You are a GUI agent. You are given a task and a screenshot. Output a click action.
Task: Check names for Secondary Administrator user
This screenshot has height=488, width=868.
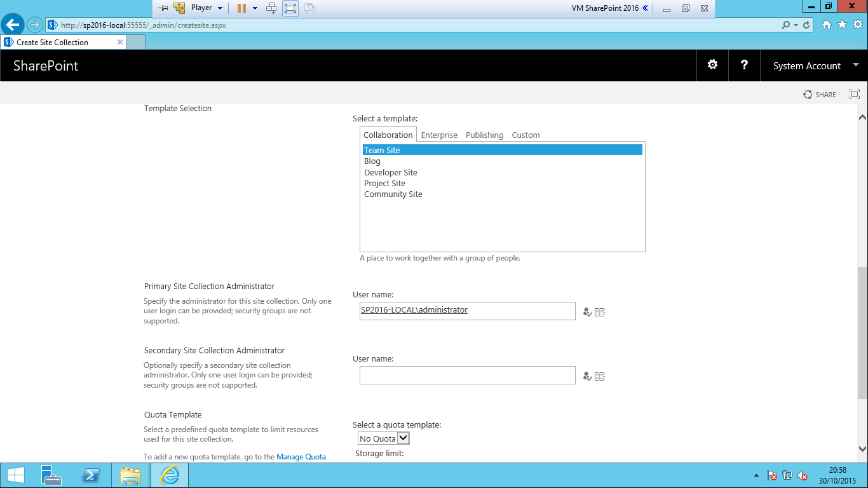[x=587, y=376]
